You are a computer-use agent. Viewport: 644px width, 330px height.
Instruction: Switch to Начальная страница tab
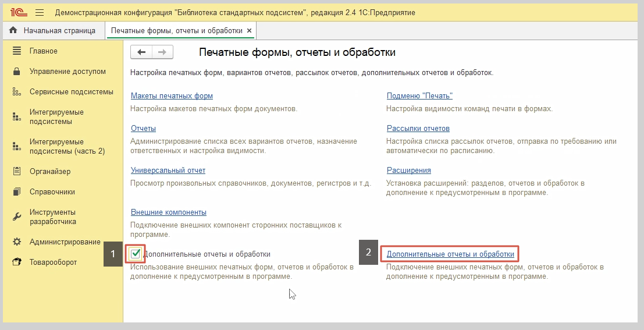[59, 30]
